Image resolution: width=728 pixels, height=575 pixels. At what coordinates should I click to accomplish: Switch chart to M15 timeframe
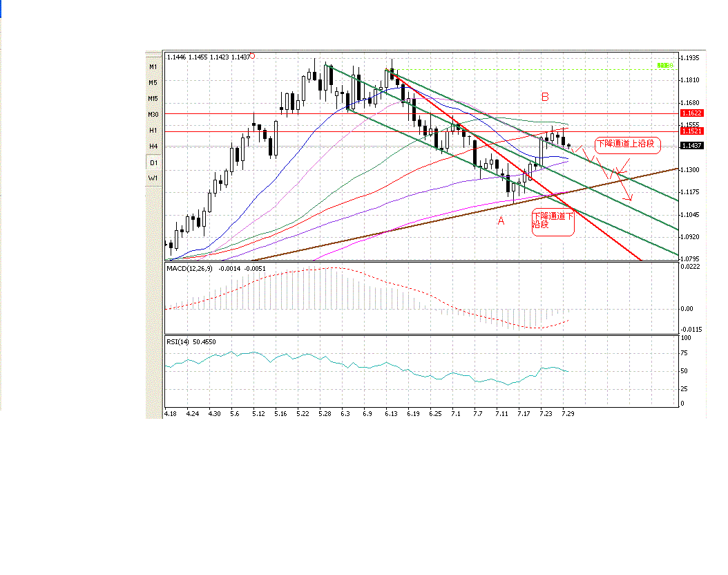(153, 98)
